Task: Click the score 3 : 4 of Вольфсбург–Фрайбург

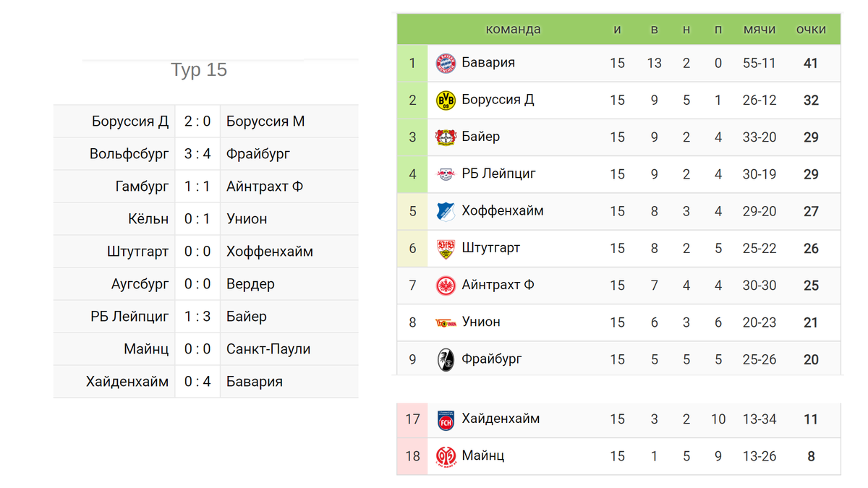Action: 197,154
